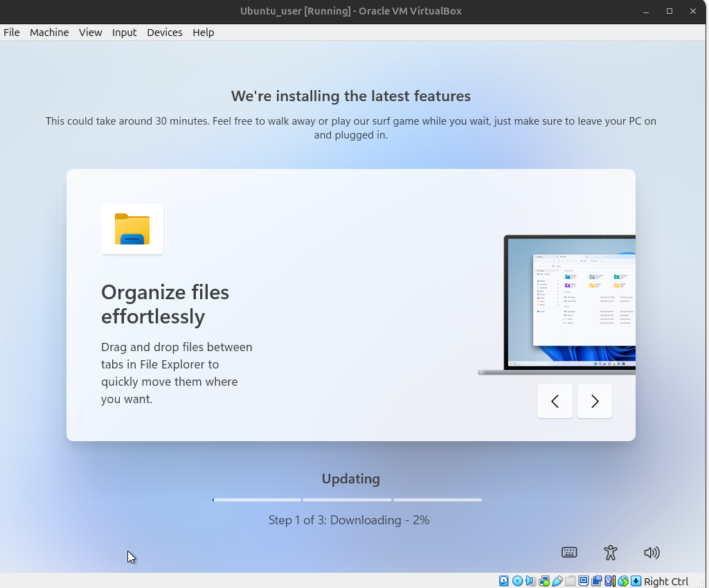Open the USB devices status icon
This screenshot has width=709, height=588.
click(x=557, y=581)
